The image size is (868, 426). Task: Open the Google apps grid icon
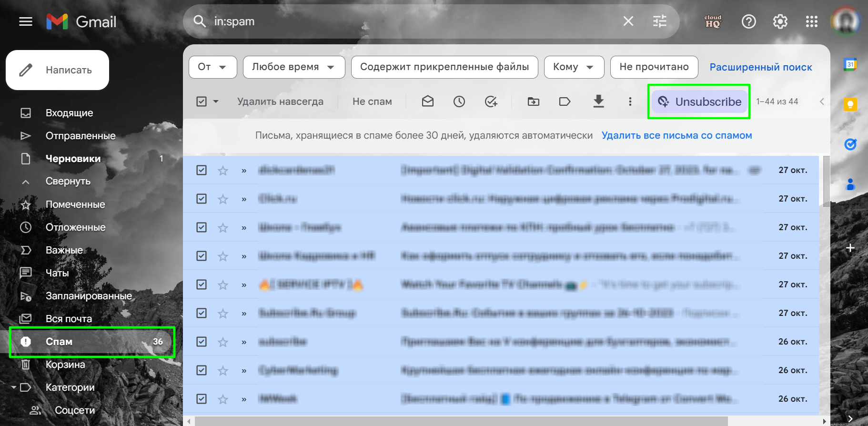point(811,21)
